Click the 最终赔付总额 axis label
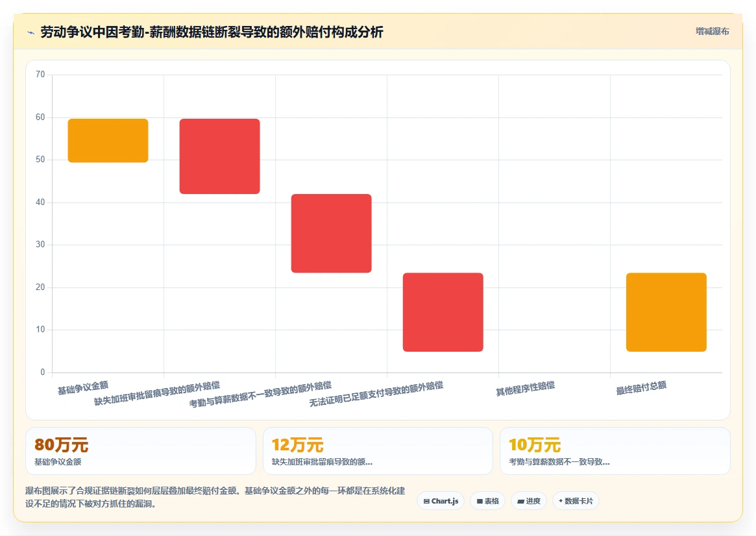This screenshot has width=756, height=536. pos(641,387)
